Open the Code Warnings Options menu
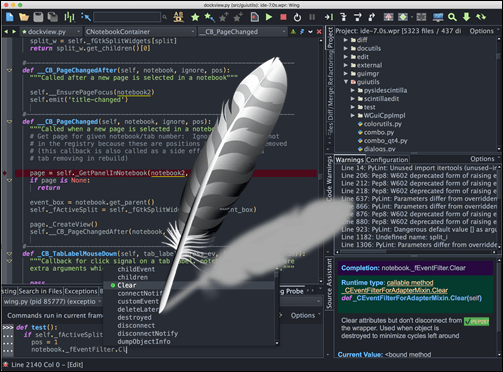Image resolution: width=503 pixels, height=372 pixels. pos(484,159)
